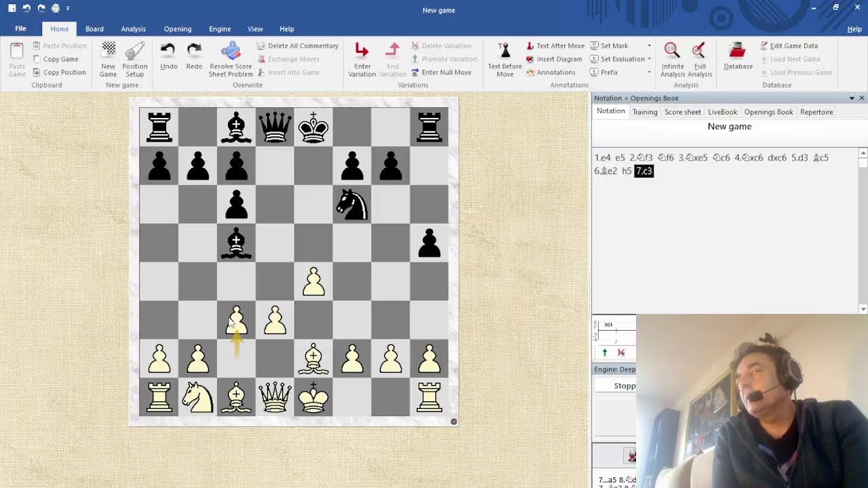Switch to the Analysis ribbon tab
Image resolution: width=868 pixels, height=488 pixels.
tap(133, 29)
